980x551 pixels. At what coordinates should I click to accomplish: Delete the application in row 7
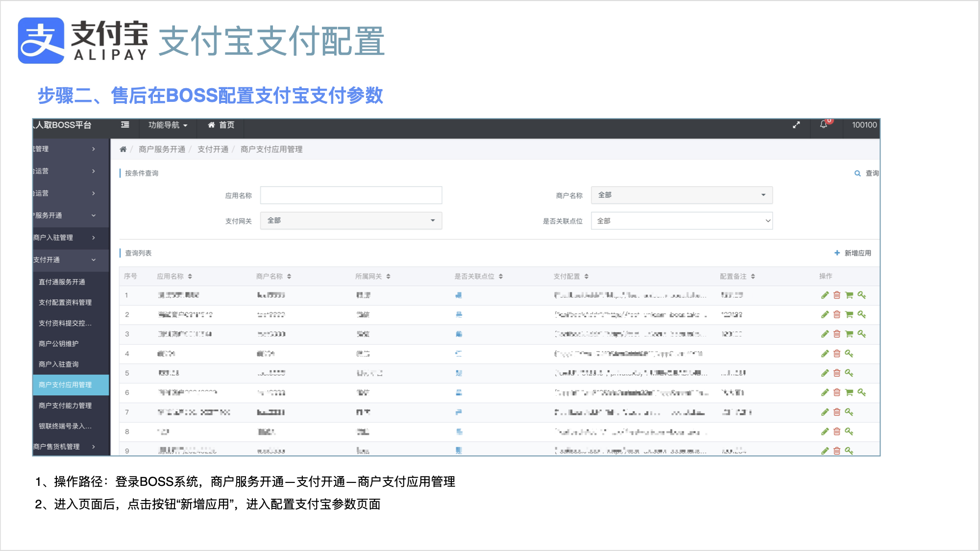pyautogui.click(x=837, y=412)
